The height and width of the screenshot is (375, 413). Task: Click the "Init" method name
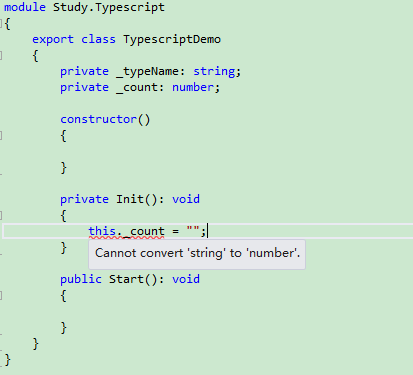click(x=130, y=199)
